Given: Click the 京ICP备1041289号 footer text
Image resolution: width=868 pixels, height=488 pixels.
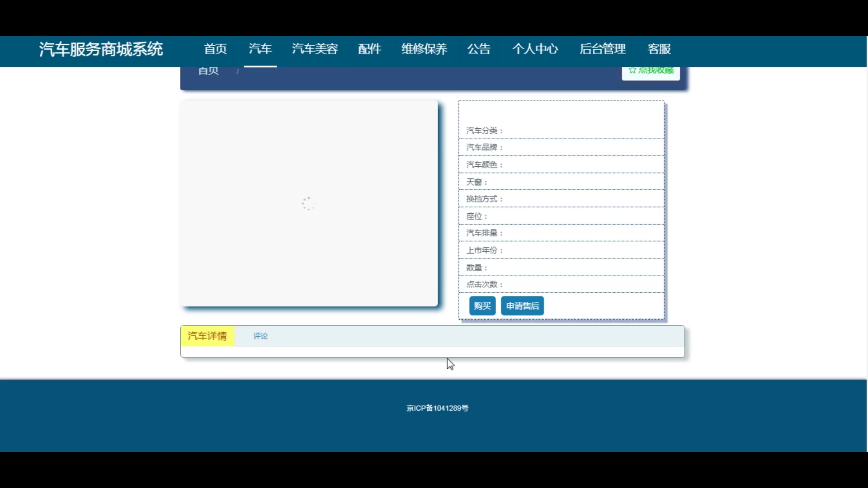Looking at the screenshot, I should tap(437, 408).
